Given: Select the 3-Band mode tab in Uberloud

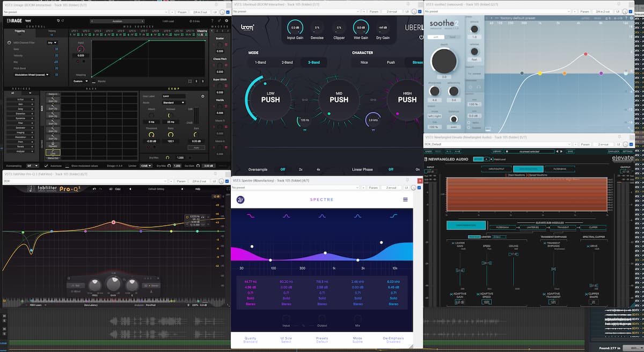Looking at the screenshot, I should tap(314, 62).
